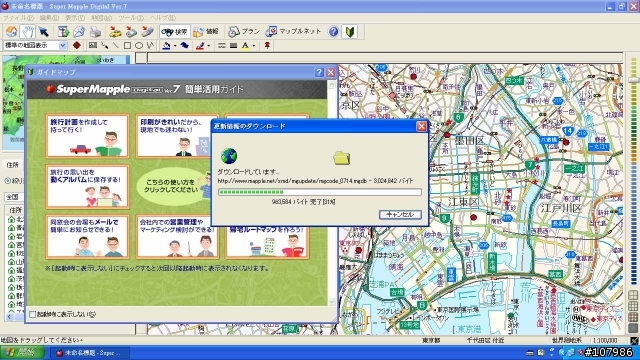The width and height of the screenshot is (640, 360).
Task: Click the line thickness icon
Action: tap(233, 45)
